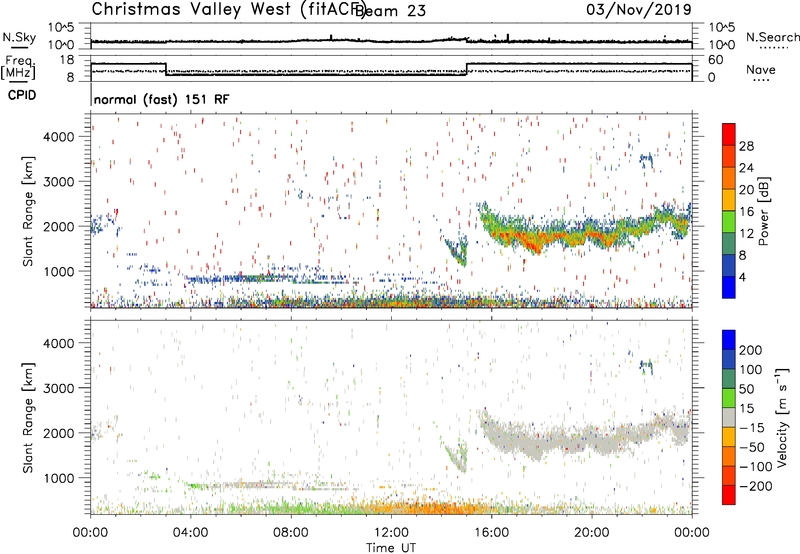Click the gray band of the velocity colorbar
Viewport: 800px width, 554px height.
729,418
